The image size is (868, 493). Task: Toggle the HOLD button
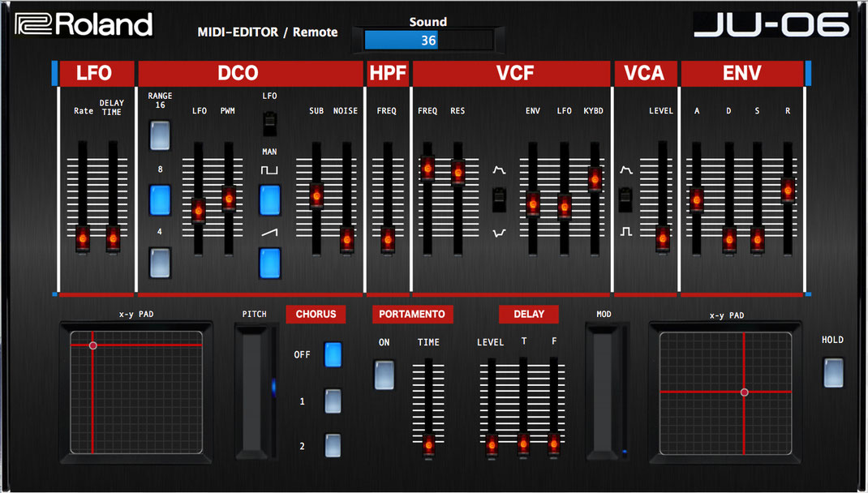(x=833, y=372)
